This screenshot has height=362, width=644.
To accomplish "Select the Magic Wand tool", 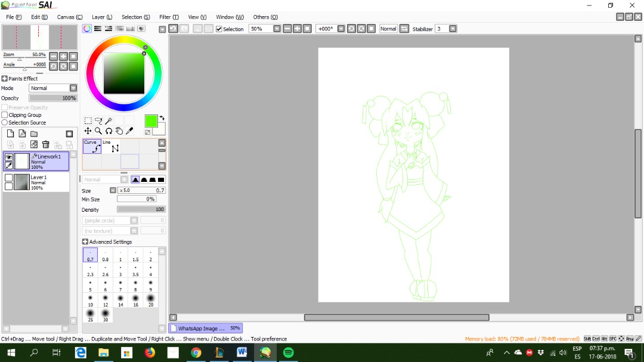I will (109, 120).
